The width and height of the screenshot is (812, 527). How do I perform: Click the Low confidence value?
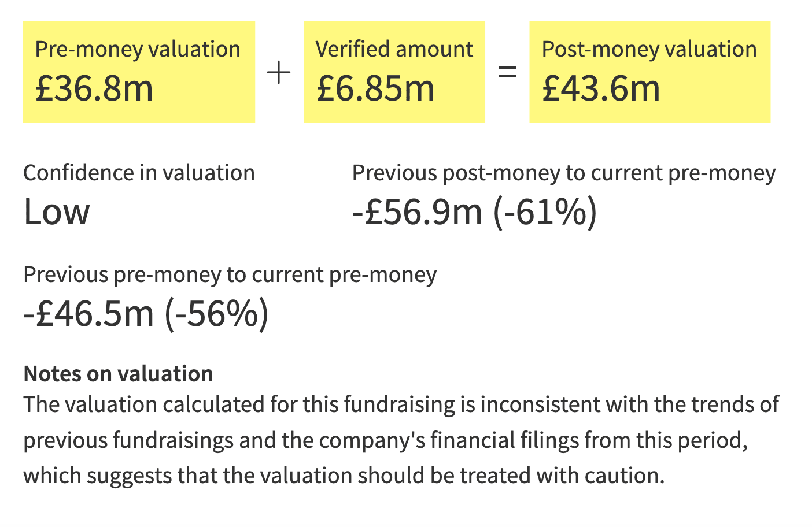(x=57, y=211)
